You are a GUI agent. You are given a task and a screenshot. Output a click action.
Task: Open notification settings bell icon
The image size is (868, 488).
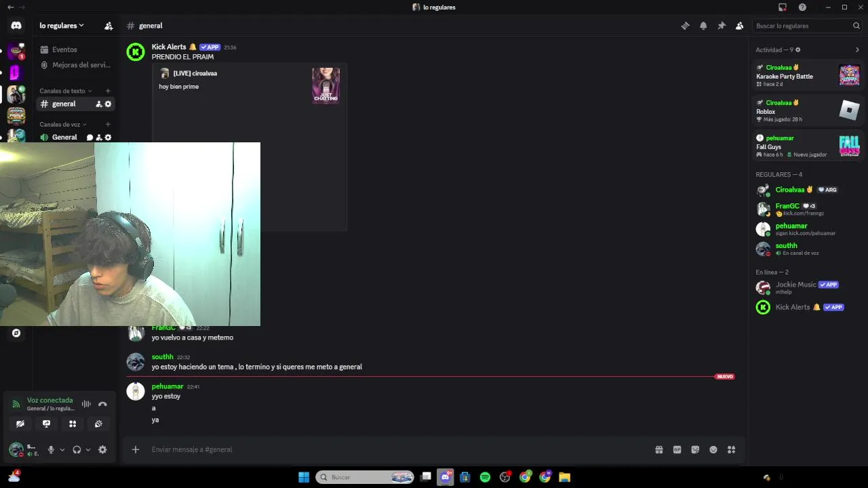tap(703, 26)
